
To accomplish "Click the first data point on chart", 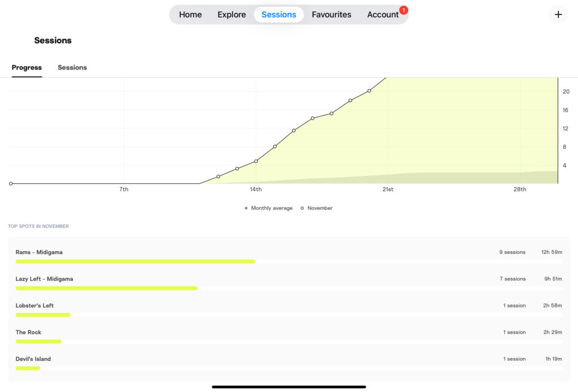I will pyautogui.click(x=11, y=183).
